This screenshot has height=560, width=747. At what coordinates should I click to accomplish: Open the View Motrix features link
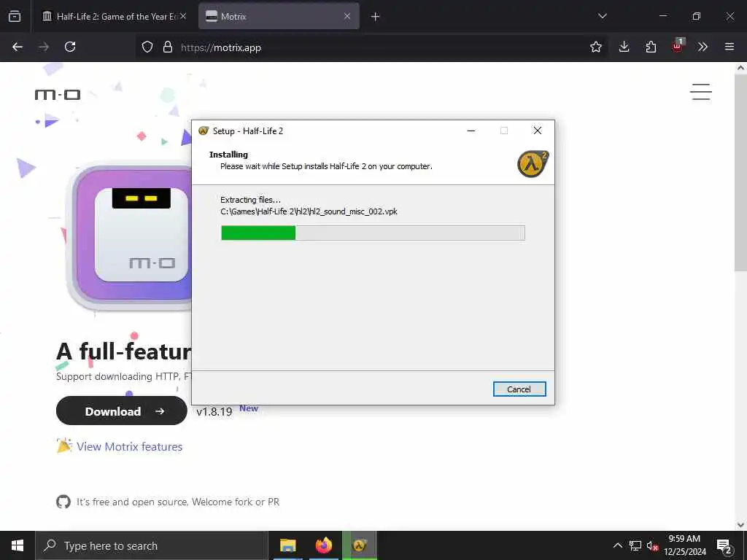130,447
